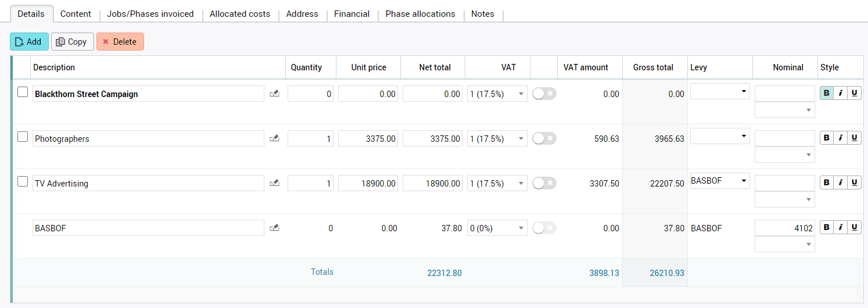Click the red Delete button
Image resolution: width=868 pixels, height=308 pixels.
tap(120, 42)
